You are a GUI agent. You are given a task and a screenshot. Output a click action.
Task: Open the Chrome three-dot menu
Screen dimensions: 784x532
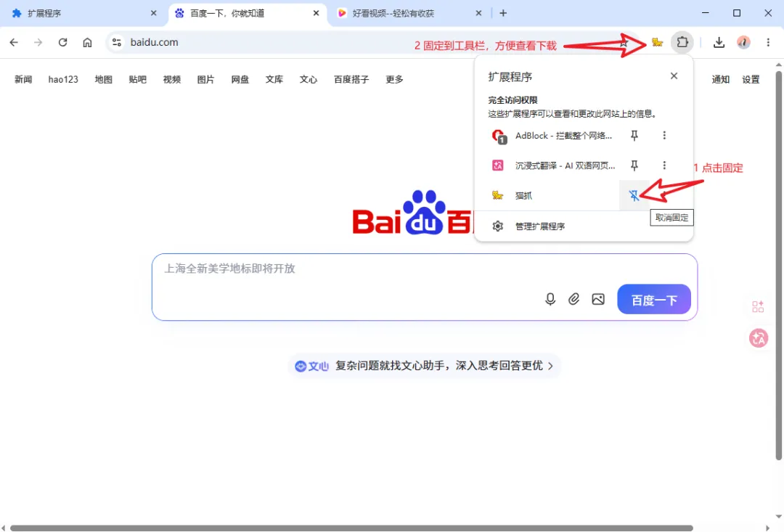click(768, 43)
